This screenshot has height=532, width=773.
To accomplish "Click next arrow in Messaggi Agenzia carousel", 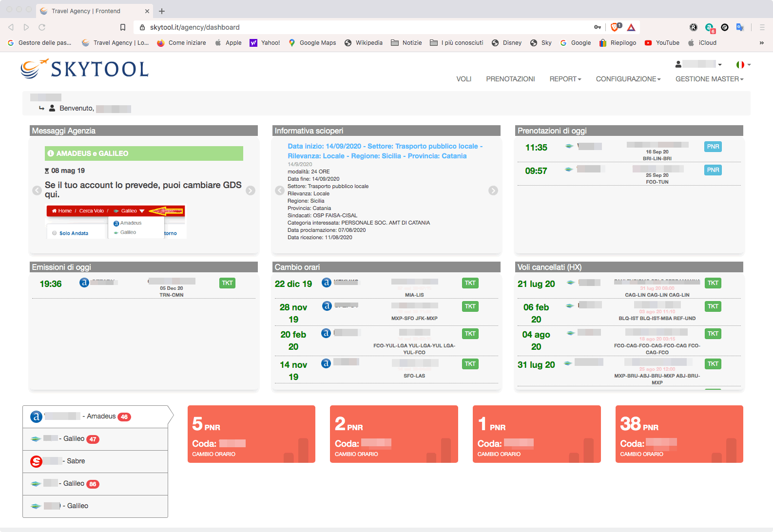I will pyautogui.click(x=251, y=190).
